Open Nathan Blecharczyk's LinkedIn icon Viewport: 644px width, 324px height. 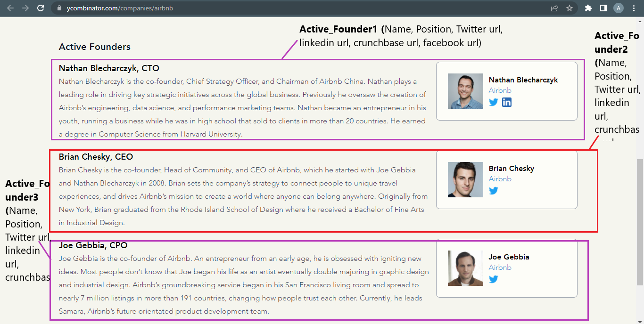[507, 102]
